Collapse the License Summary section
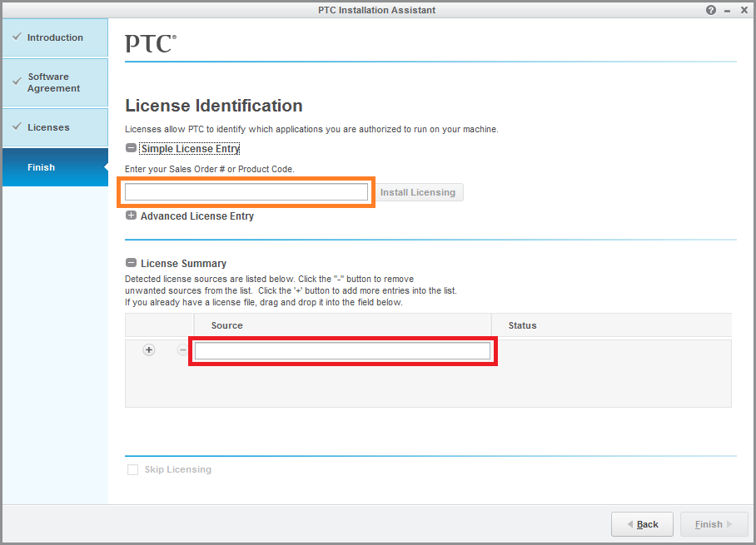Image resolution: width=756 pixels, height=545 pixels. pyautogui.click(x=131, y=263)
